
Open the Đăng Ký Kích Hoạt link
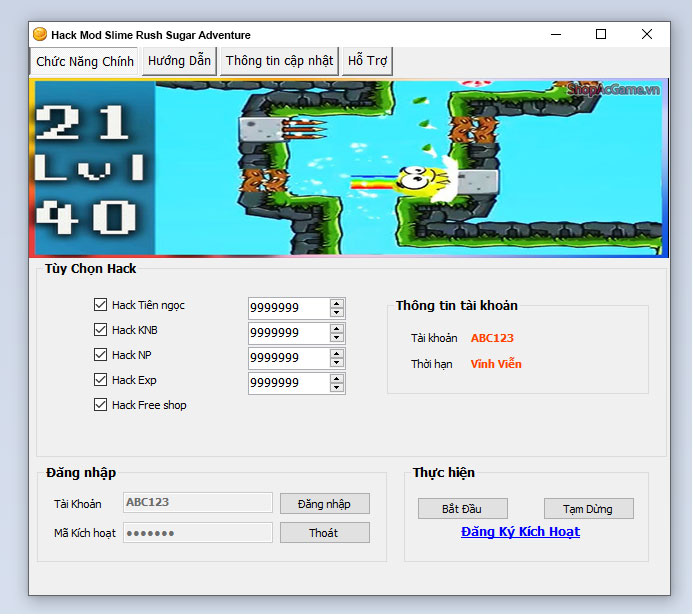click(x=520, y=532)
